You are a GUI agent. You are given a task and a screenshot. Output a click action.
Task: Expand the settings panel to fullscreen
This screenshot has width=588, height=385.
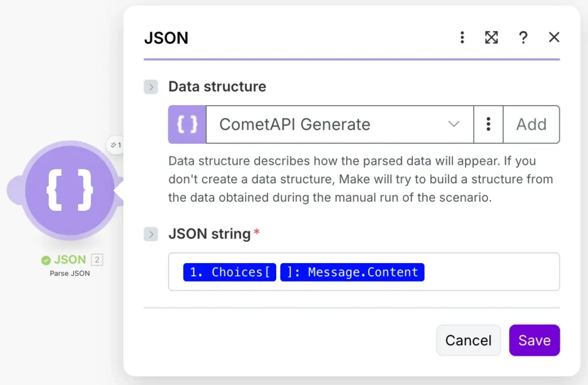tap(492, 37)
